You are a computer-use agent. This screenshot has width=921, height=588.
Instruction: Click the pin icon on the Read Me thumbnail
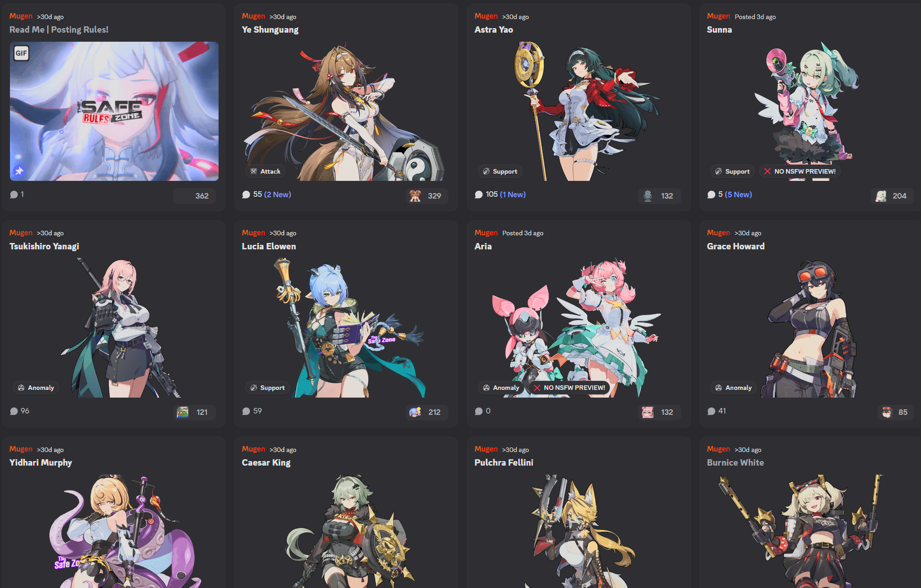click(19, 171)
